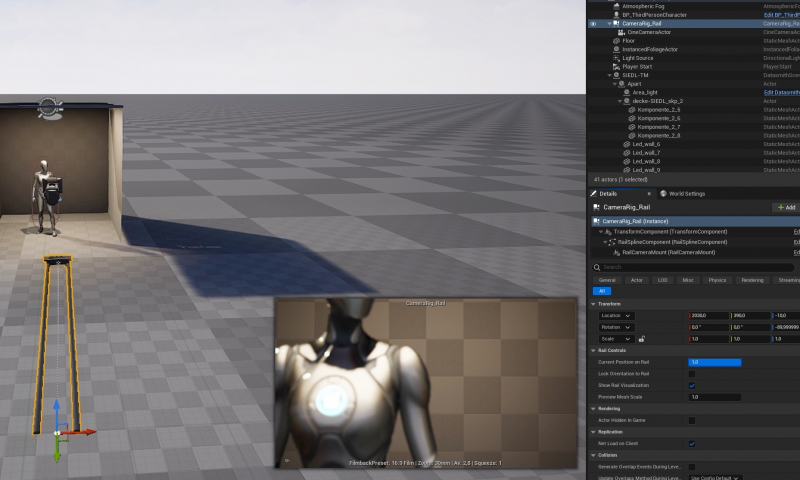Collapse the Rail Controls section
This screenshot has height=480, width=800.
[x=593, y=350]
